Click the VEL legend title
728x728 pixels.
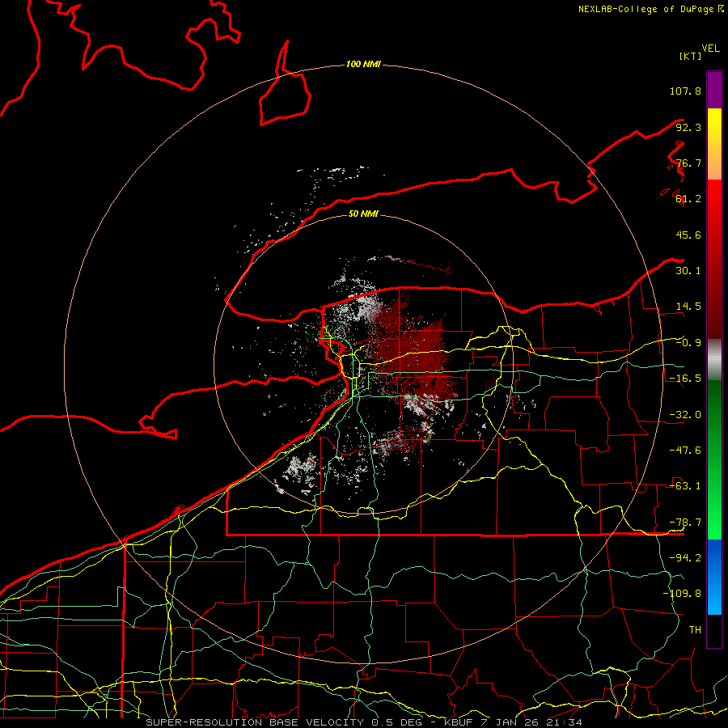point(710,49)
